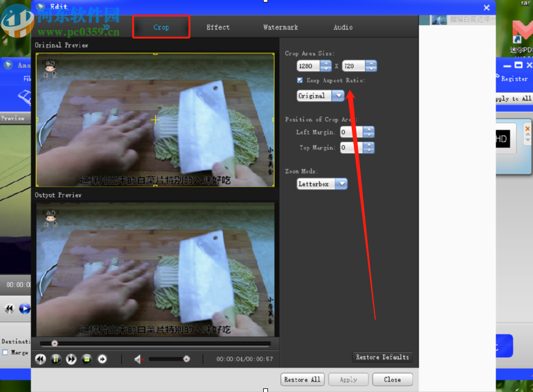This screenshot has height=392, width=533.
Task: Mute audio with the speaker icon
Action: click(138, 359)
